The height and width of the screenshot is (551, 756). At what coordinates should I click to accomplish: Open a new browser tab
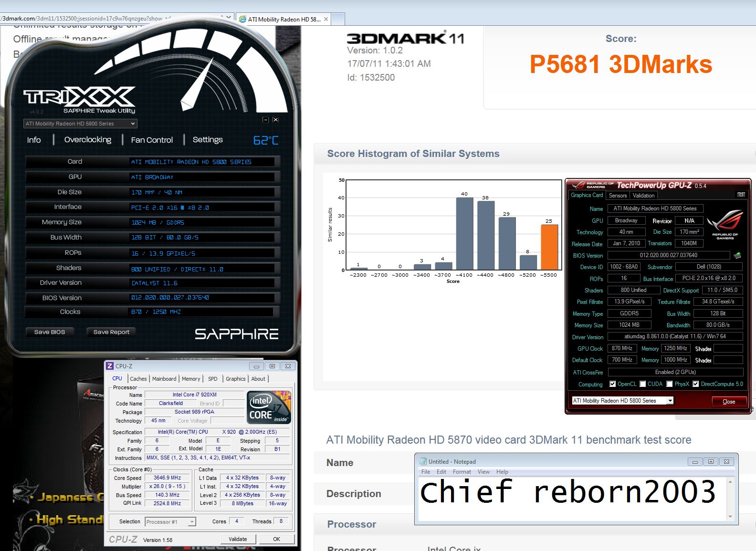click(338, 19)
